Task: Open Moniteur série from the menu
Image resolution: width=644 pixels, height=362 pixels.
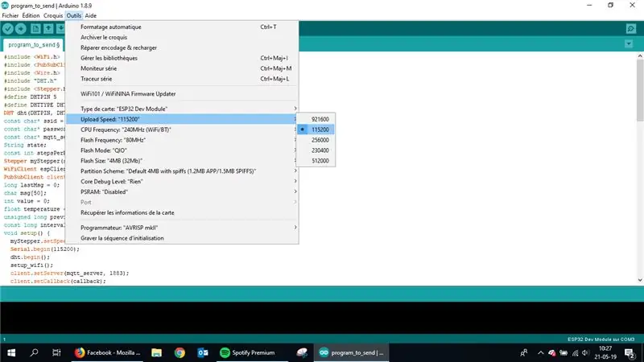Action: pos(182,68)
